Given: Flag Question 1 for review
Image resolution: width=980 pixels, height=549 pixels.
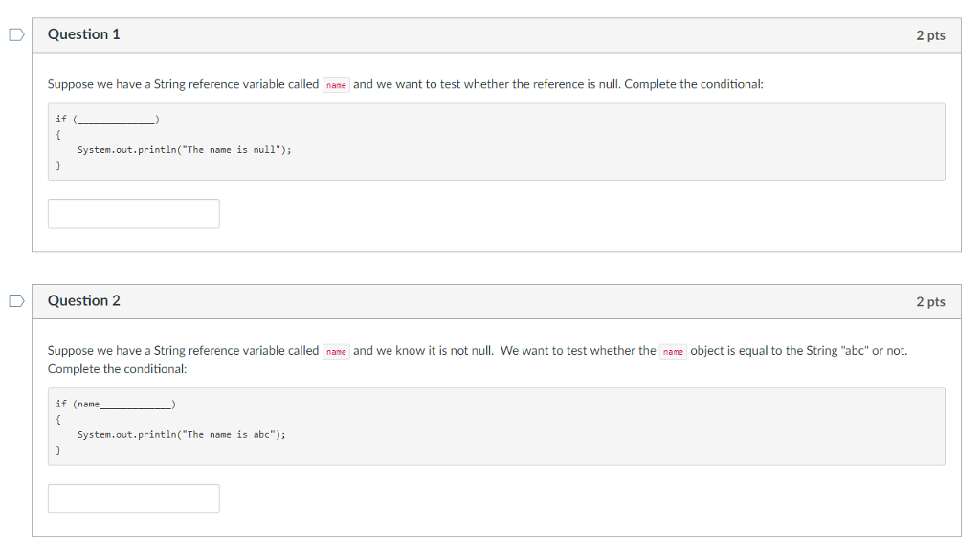Looking at the screenshot, I should pyautogui.click(x=15, y=35).
